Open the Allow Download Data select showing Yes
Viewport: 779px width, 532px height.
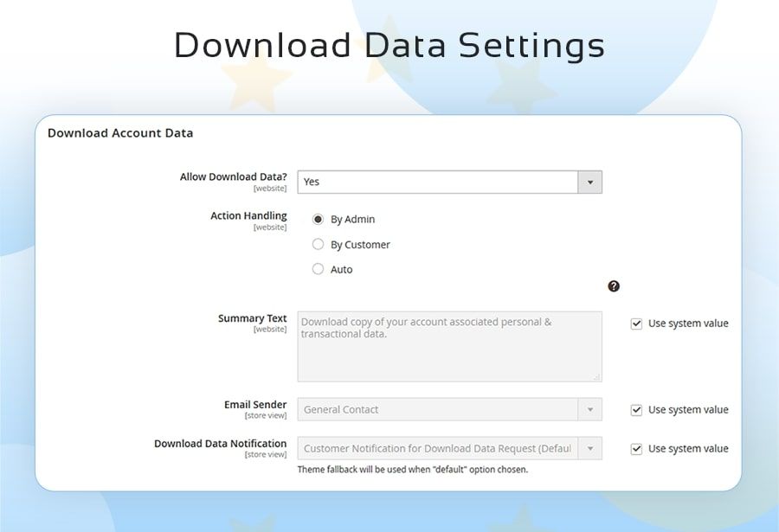pos(438,182)
